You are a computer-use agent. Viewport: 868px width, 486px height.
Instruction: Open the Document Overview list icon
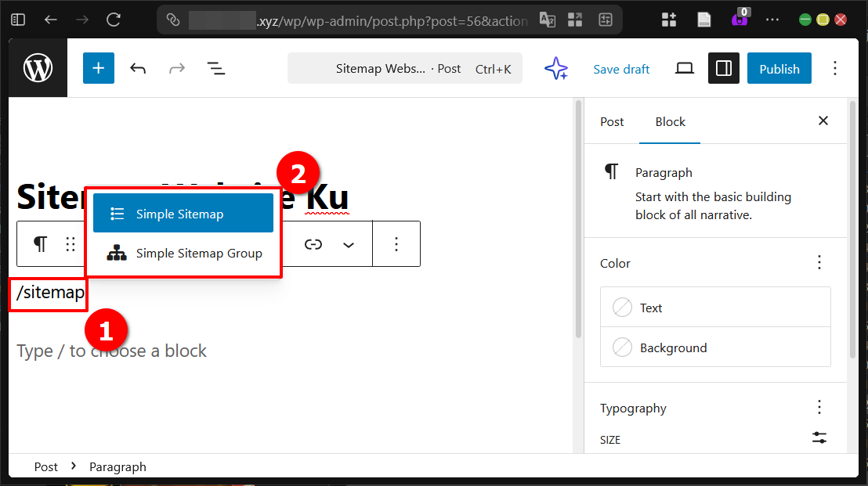(216, 68)
